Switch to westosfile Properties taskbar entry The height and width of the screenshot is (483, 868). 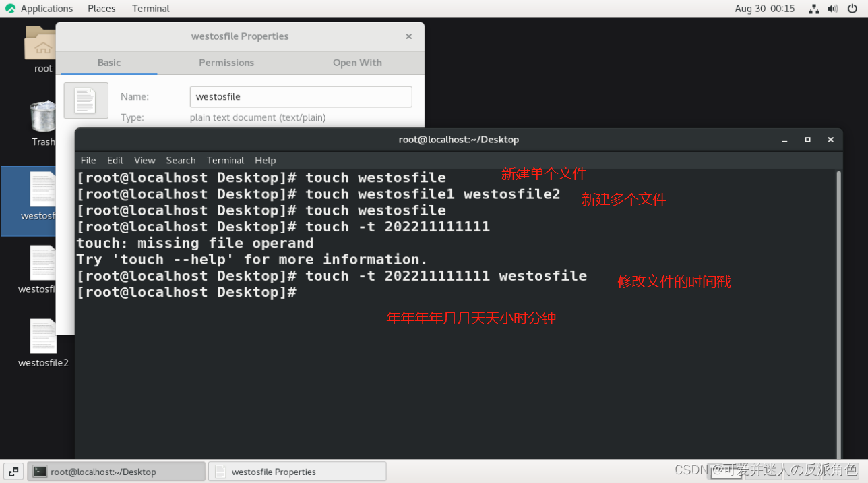click(x=297, y=472)
